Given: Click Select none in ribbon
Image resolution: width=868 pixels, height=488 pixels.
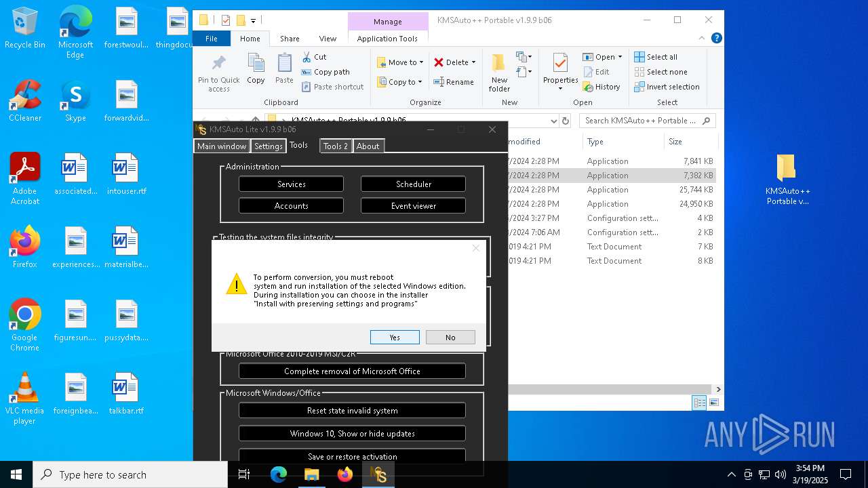Looking at the screenshot, I should 660,72.
